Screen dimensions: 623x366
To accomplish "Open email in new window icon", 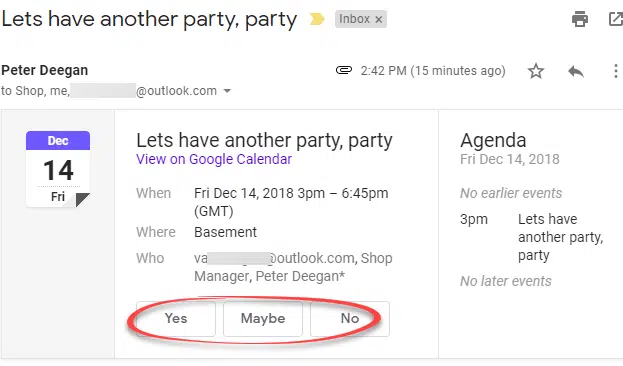I will [x=616, y=19].
